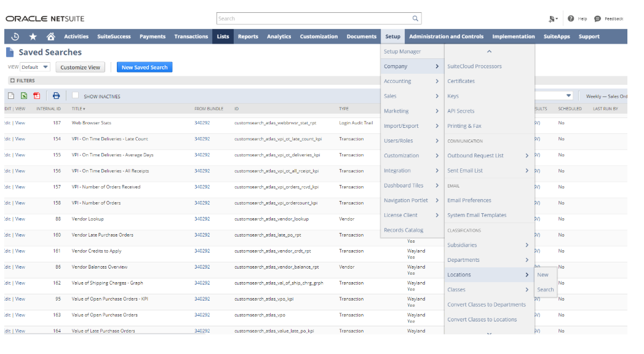View the Vendor Balances Overview search
Viewport: 644px width, 354px height.
pyautogui.click(x=20, y=267)
